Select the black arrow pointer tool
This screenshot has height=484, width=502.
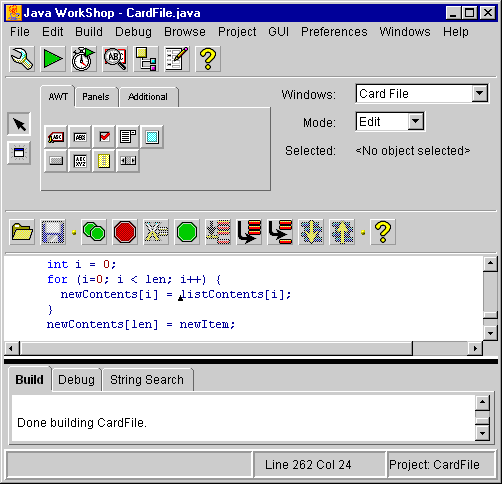pyautogui.click(x=19, y=124)
